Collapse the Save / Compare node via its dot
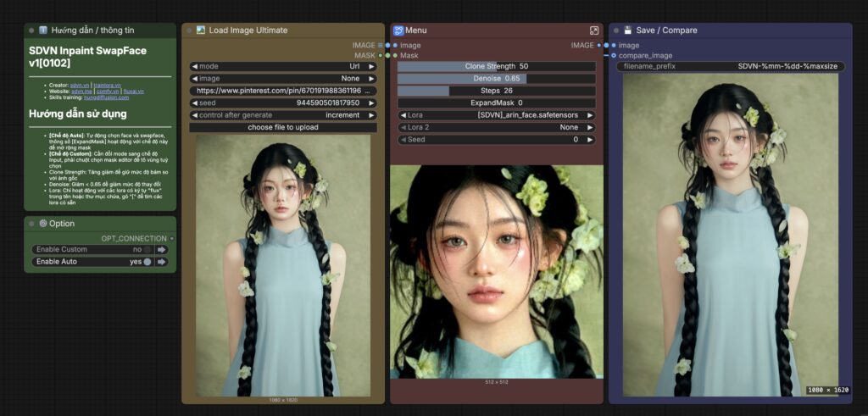Image resolution: width=868 pixels, height=416 pixels. click(x=616, y=31)
